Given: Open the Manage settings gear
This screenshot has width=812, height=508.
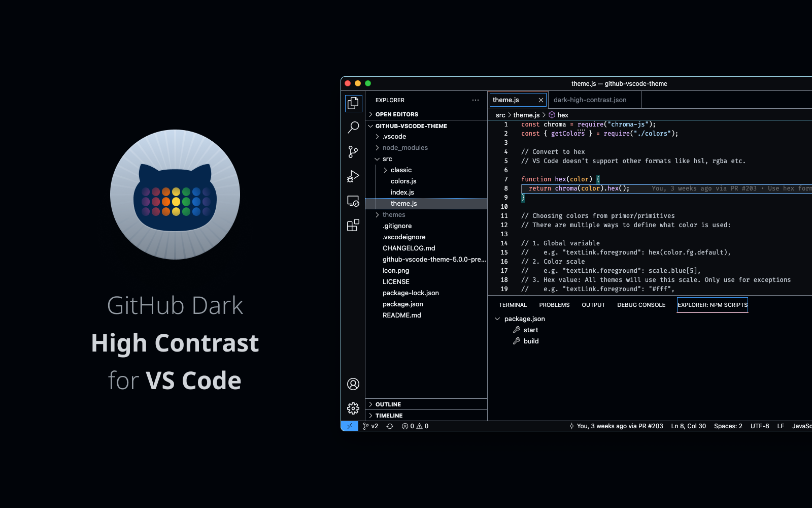Looking at the screenshot, I should [353, 408].
